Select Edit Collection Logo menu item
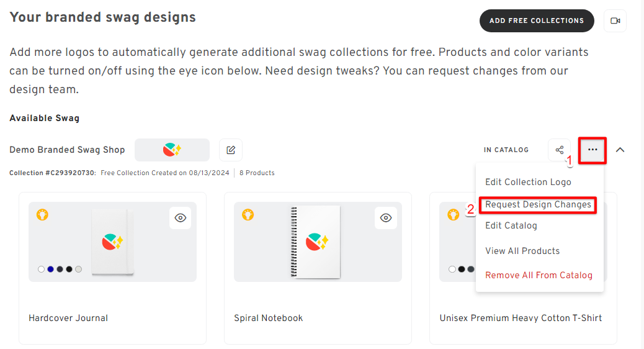Screen dimensions: 644x349 click(x=528, y=182)
